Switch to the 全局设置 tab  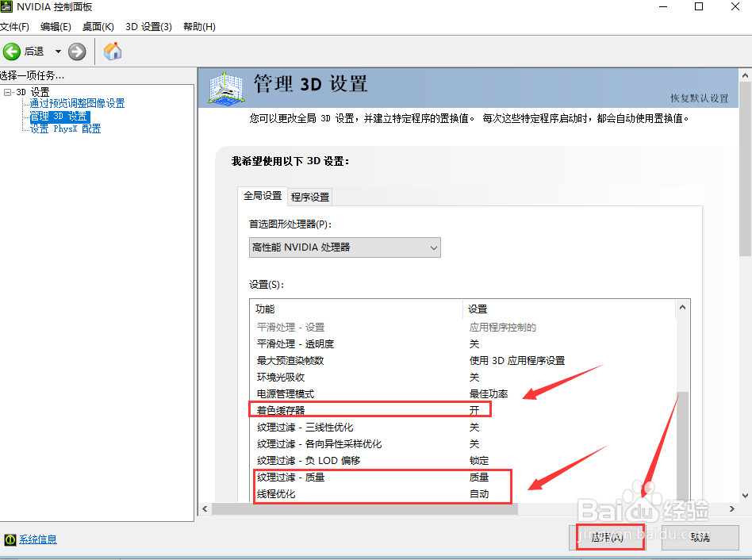(263, 196)
